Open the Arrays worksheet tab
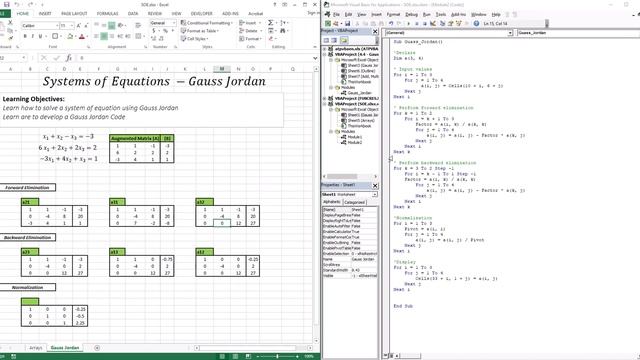The height and width of the screenshot is (360, 640). point(36,348)
